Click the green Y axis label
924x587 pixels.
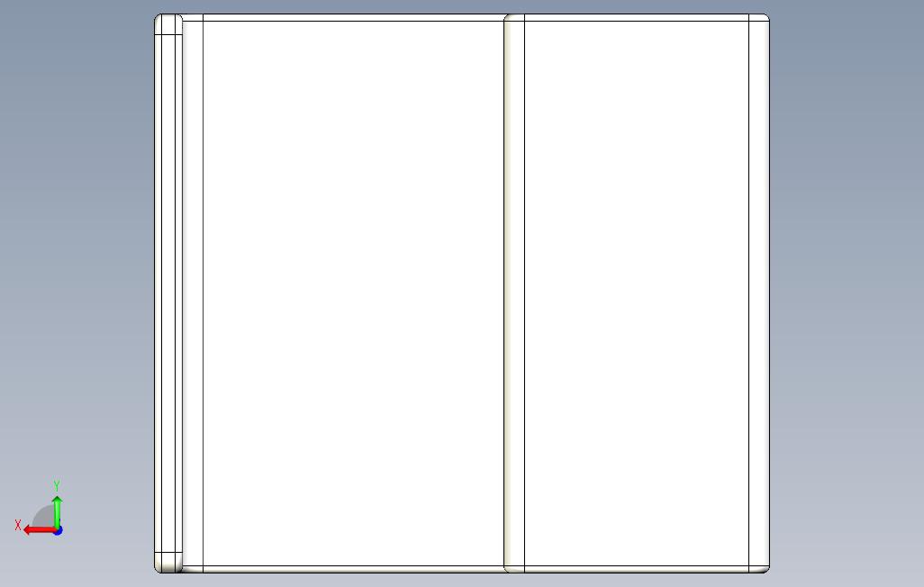point(57,485)
